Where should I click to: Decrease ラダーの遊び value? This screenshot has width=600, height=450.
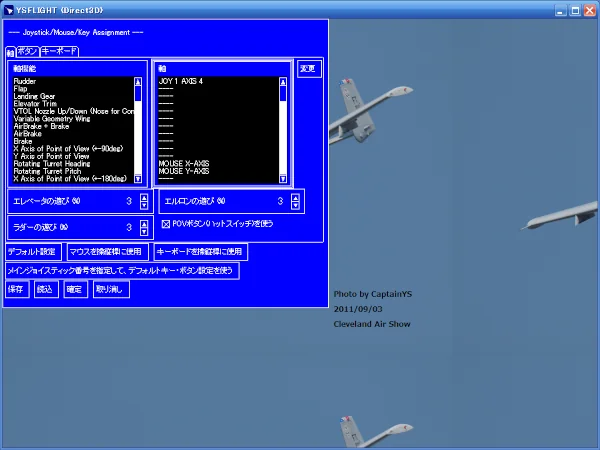pyautogui.click(x=144, y=232)
